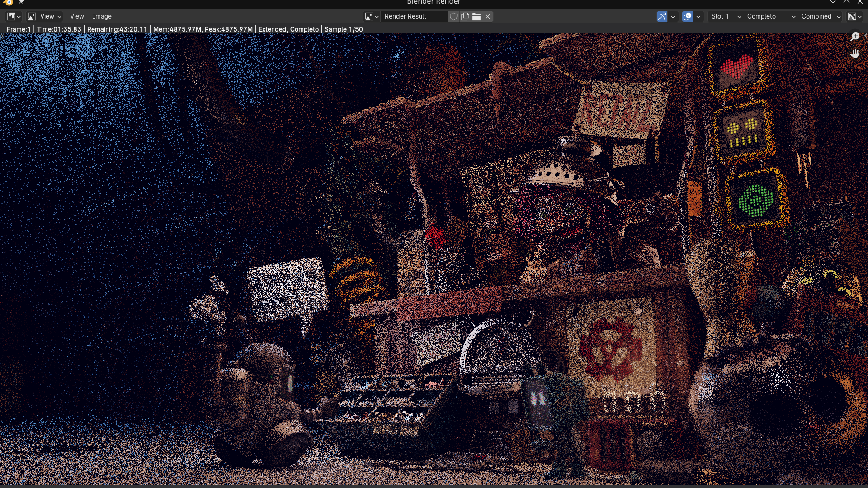Image resolution: width=868 pixels, height=488 pixels.
Task: Open the View mode dropdown in header
Action: pyautogui.click(x=44, y=16)
